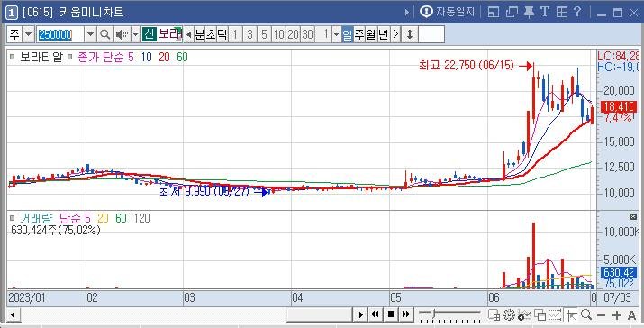Toggle 분 minute chart mode
This screenshot has width=644, height=328.
point(200,34)
